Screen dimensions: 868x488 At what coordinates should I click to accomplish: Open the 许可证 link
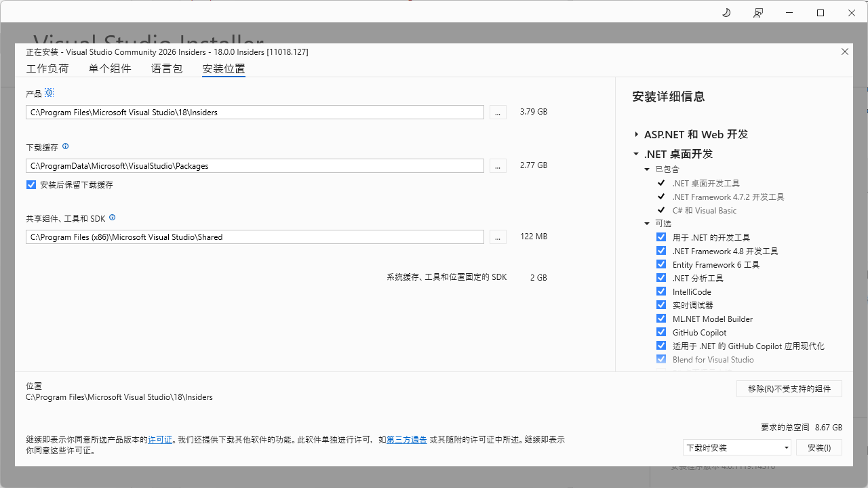(160, 440)
